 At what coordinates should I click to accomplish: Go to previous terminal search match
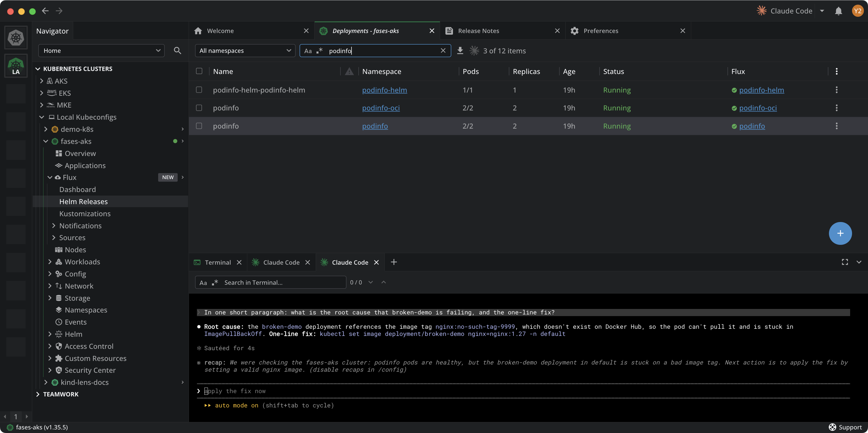click(x=383, y=282)
